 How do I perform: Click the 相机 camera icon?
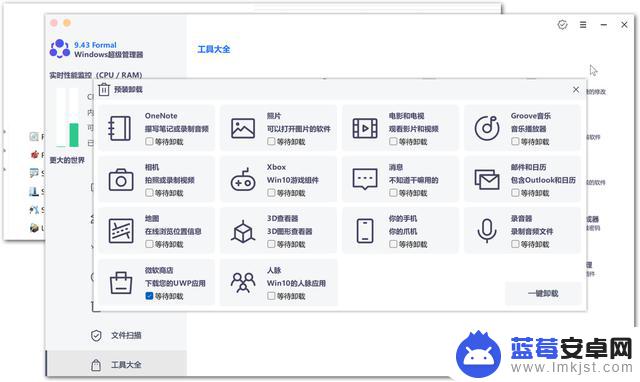click(121, 180)
